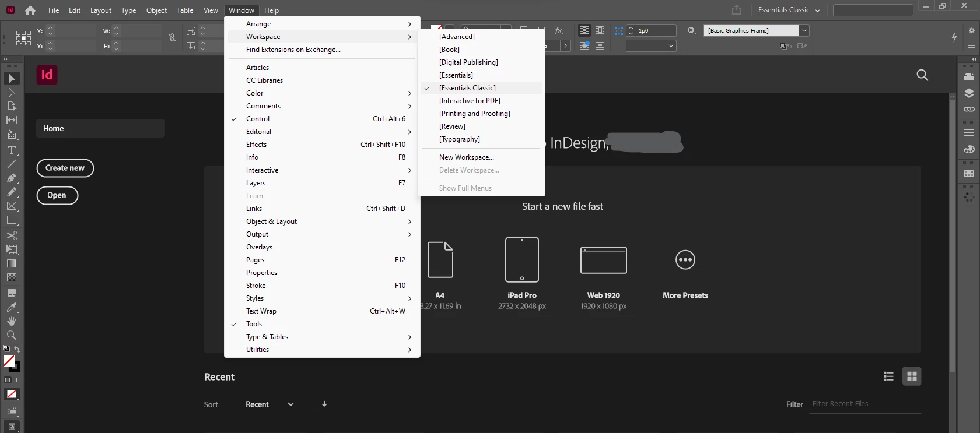The image size is (980, 433).
Task: Expand the Object & Layout submenu
Action: [x=322, y=221]
